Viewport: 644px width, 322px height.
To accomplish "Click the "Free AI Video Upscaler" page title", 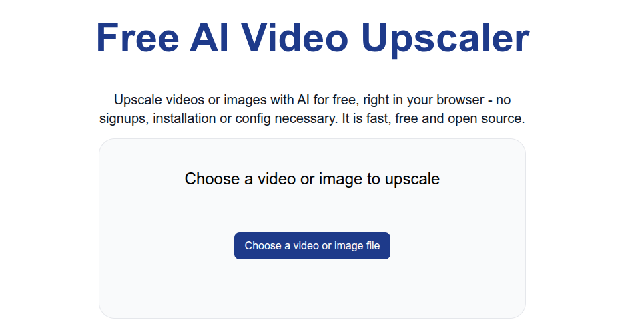I will 312,38.
